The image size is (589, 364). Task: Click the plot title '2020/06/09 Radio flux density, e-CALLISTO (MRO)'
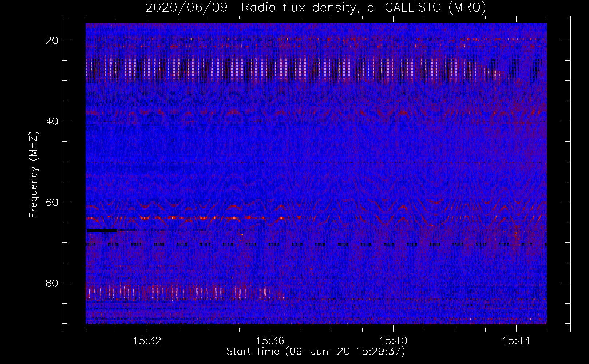tap(316, 7)
